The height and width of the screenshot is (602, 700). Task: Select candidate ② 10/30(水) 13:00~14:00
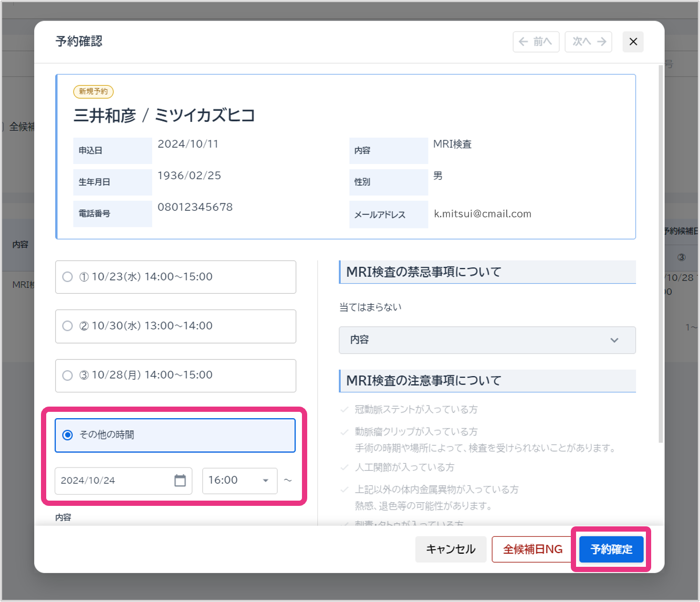pyautogui.click(x=68, y=326)
